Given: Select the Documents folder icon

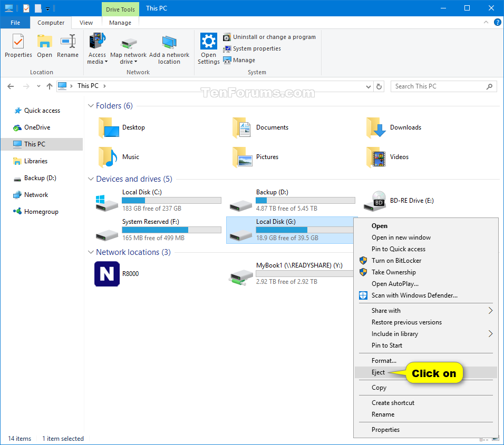Looking at the screenshot, I should (243, 127).
